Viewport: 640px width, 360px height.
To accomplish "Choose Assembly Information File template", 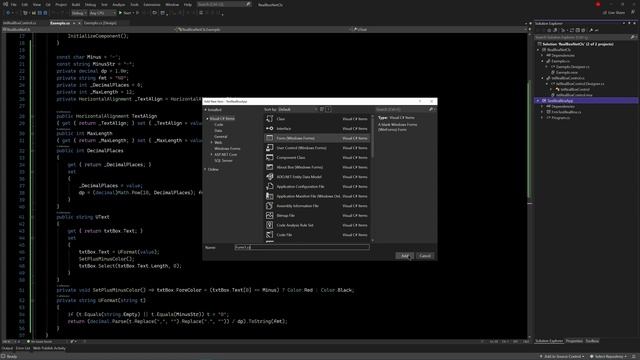I will (317, 206).
